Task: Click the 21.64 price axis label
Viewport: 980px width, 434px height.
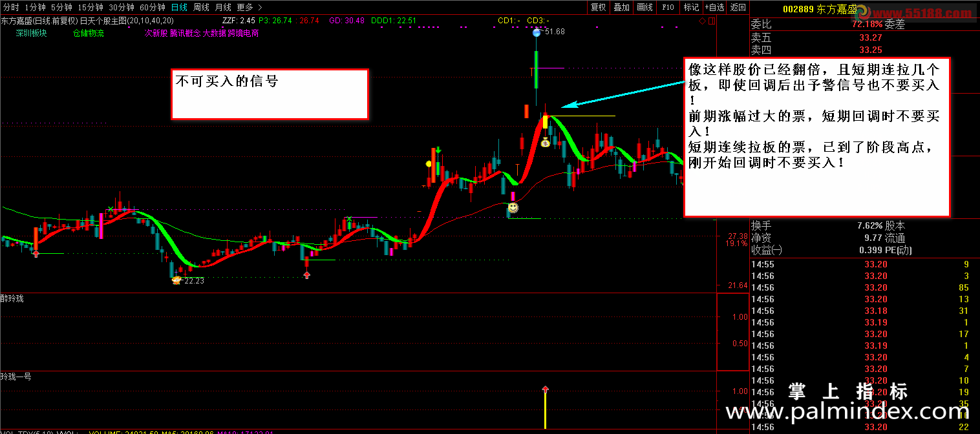Action: pyautogui.click(x=737, y=285)
